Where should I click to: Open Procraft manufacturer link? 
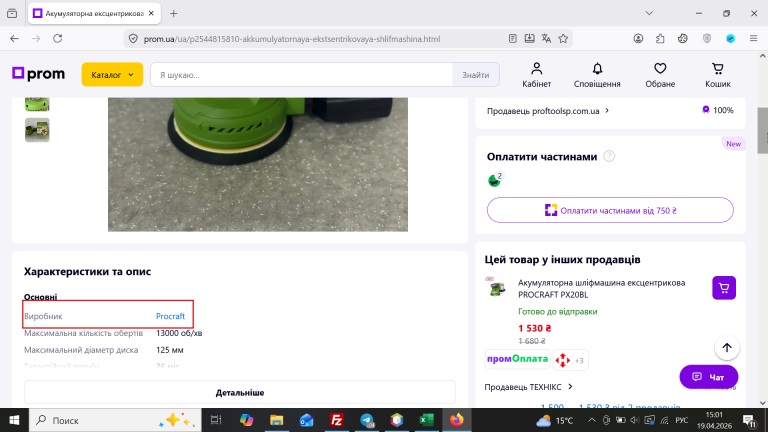coord(170,316)
